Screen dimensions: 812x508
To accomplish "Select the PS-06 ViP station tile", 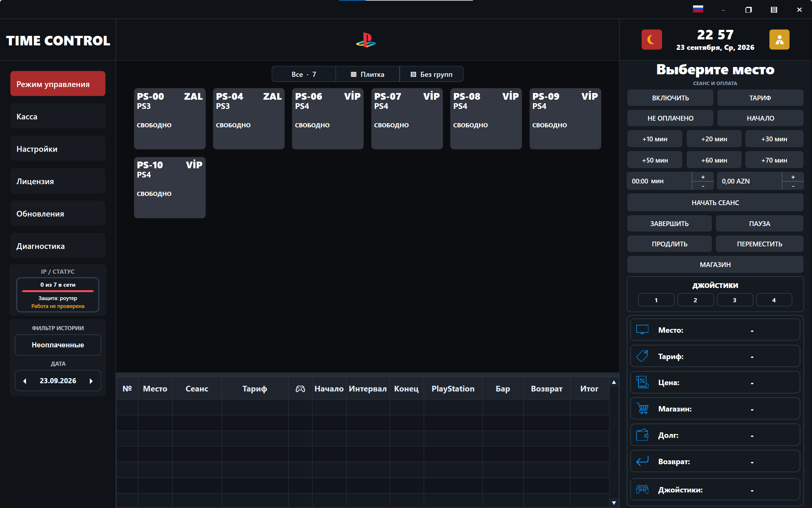I will pos(327,119).
